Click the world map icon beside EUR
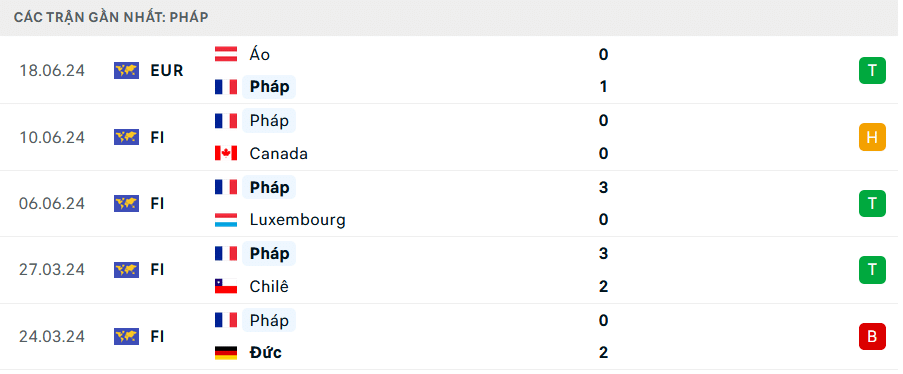The image size is (903, 374). (127, 70)
